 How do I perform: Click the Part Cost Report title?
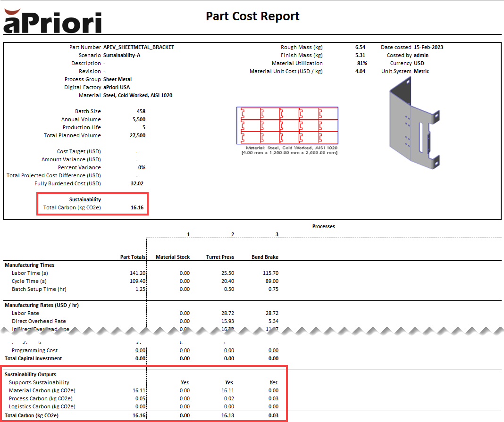[252, 16]
